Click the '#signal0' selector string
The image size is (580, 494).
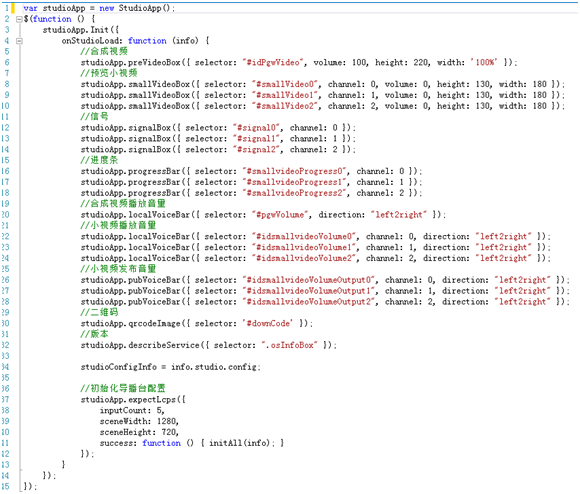click(257, 128)
